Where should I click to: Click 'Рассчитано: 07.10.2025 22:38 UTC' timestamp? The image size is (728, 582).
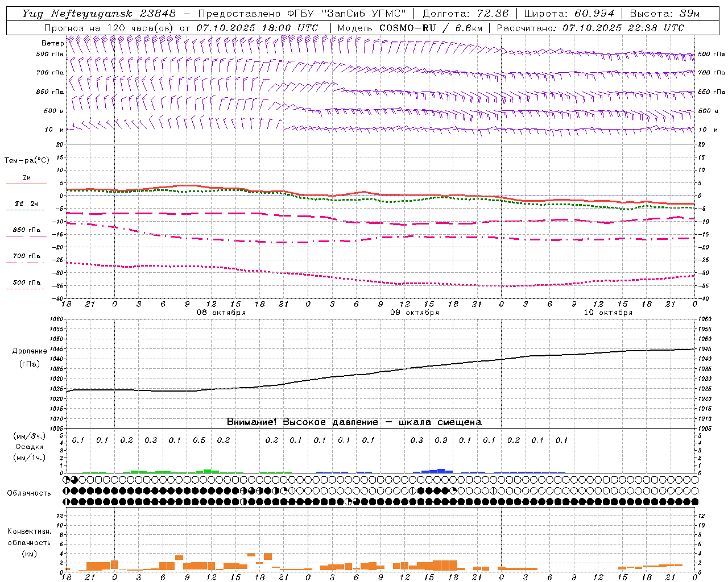(590, 28)
